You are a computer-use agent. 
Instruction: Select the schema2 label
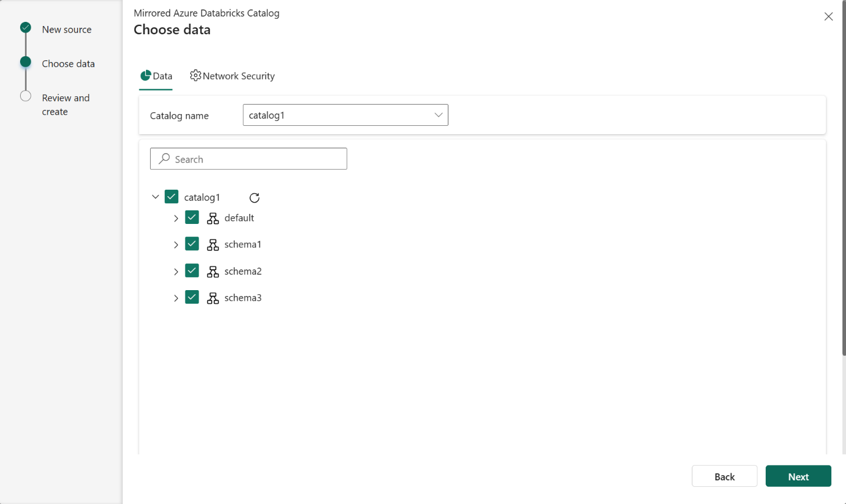pyautogui.click(x=243, y=271)
